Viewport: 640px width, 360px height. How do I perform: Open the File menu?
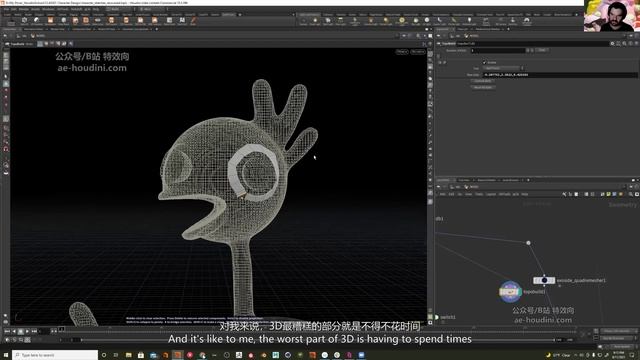point(6,9)
